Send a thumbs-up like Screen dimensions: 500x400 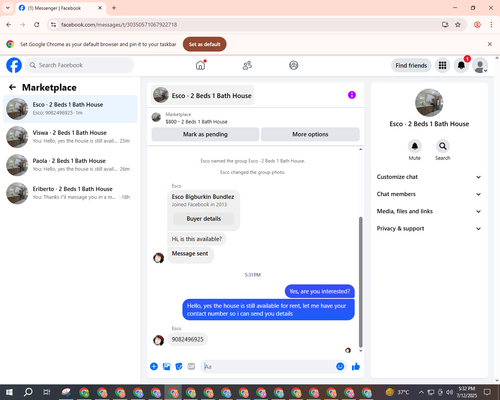pos(356,367)
